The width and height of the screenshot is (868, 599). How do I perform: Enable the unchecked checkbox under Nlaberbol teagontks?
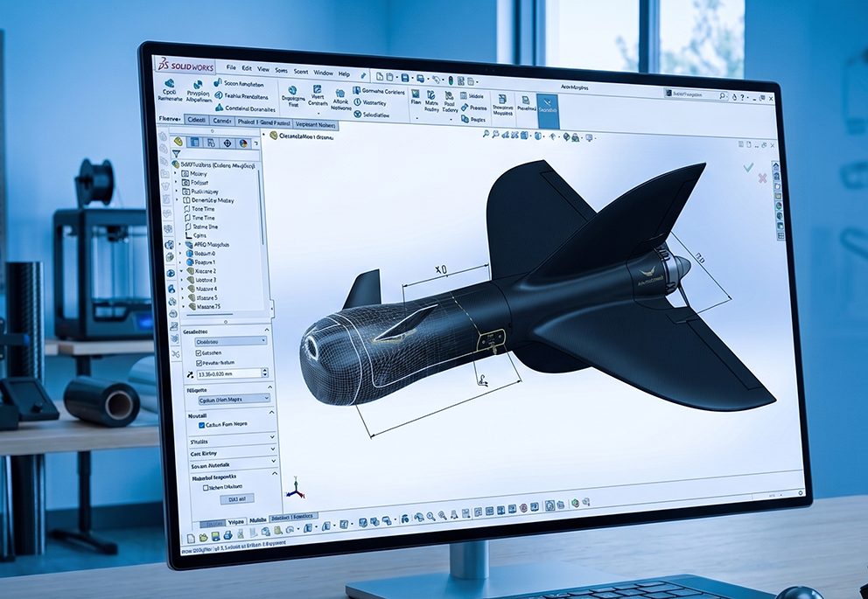pos(206,488)
